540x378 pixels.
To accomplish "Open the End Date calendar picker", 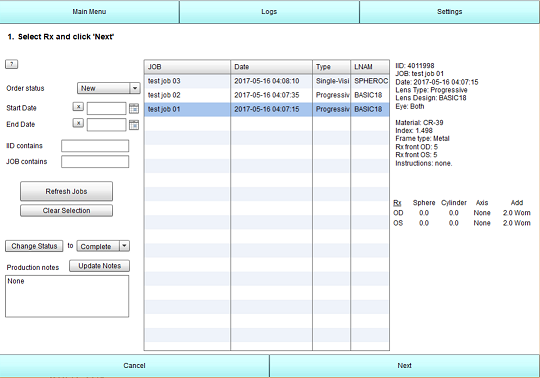I will (134, 125).
